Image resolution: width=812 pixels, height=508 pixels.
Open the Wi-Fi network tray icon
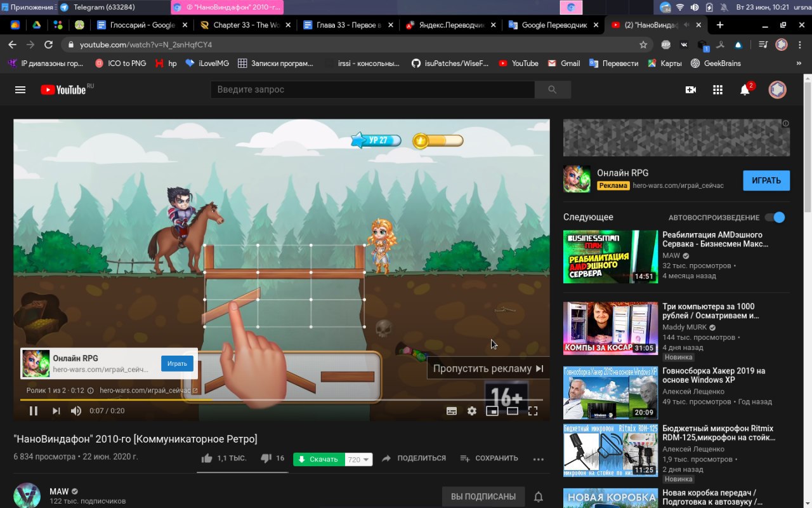(x=680, y=7)
